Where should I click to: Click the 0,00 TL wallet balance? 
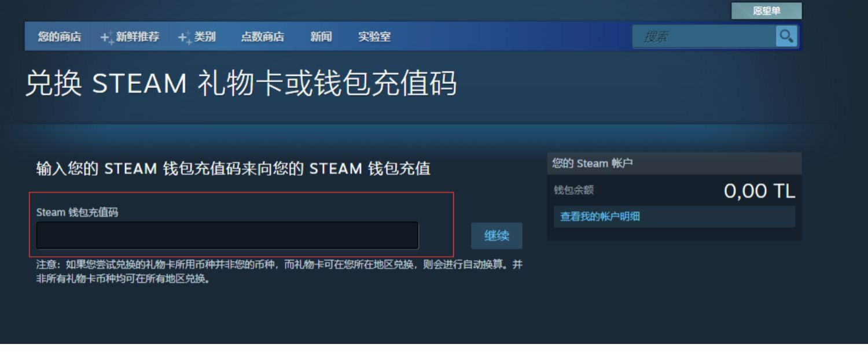[759, 191]
